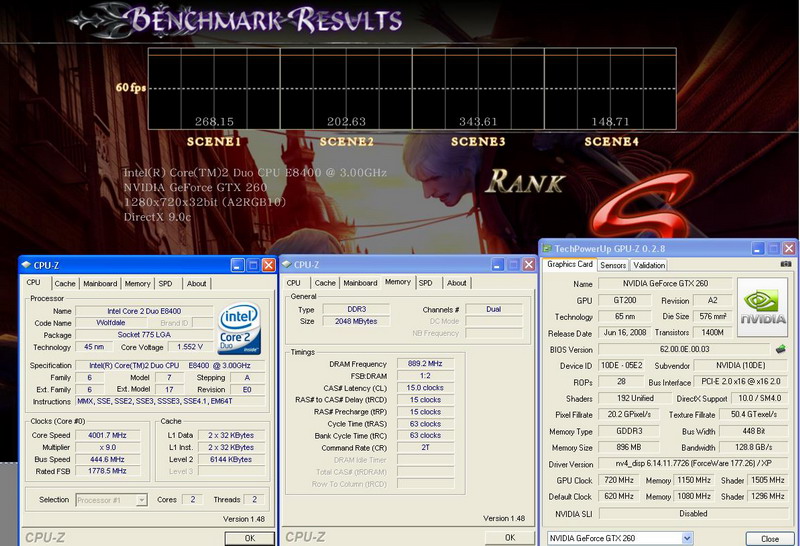
Task: Open Memory tab in first CPU-Z
Action: click(137, 283)
